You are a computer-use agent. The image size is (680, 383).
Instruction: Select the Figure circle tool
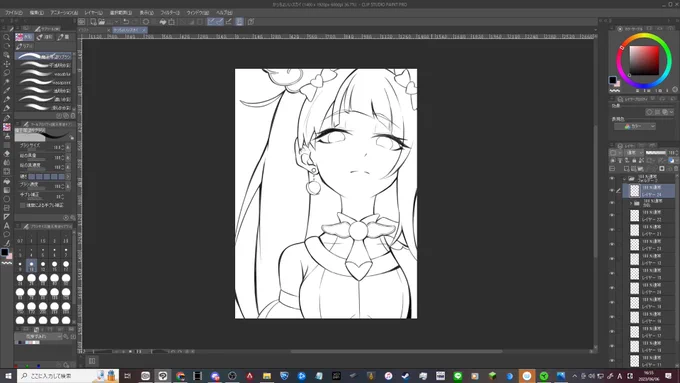pos(7,199)
